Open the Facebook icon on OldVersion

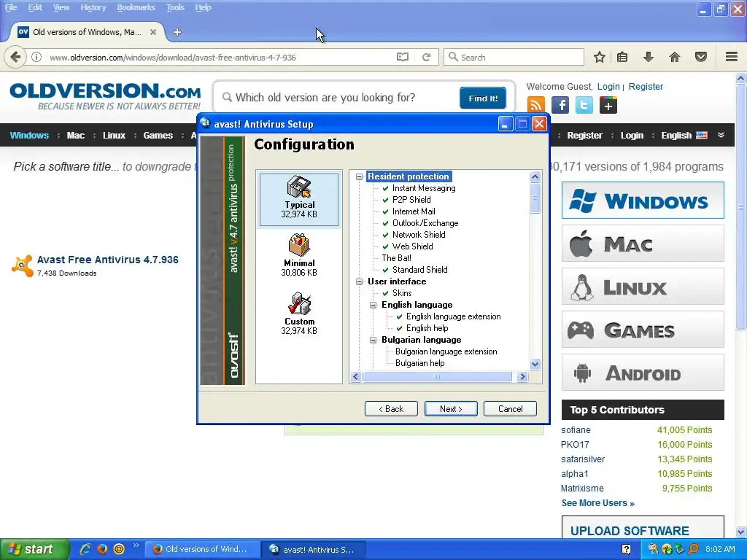[x=560, y=105]
